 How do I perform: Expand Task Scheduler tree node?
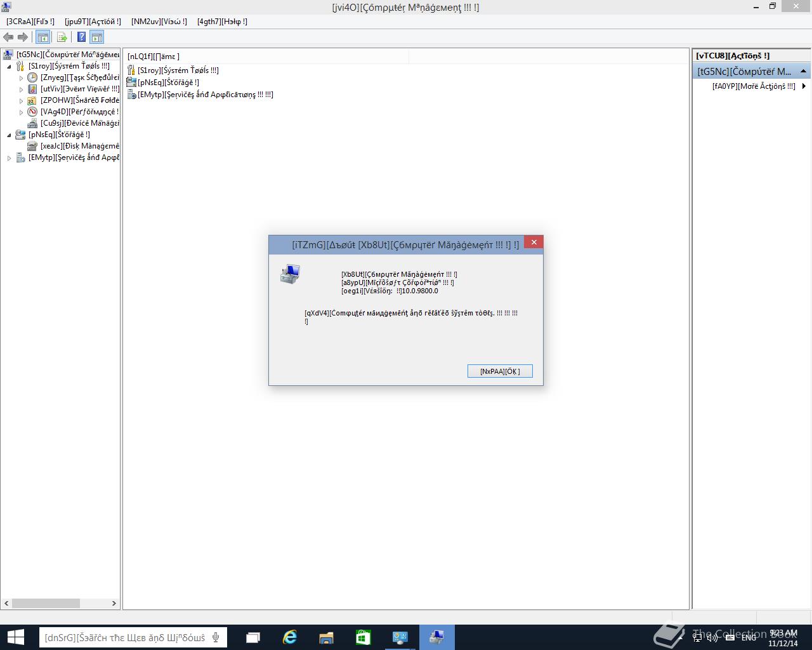point(21,77)
